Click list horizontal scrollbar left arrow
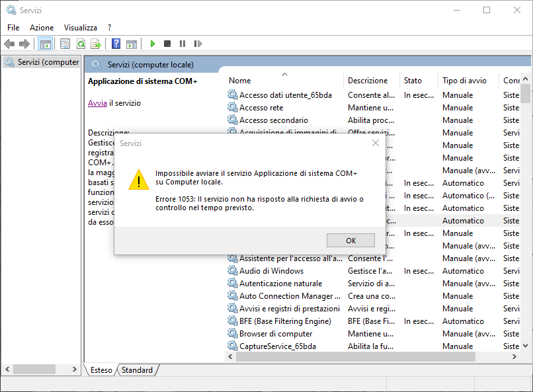533x392 pixels. (x=231, y=357)
